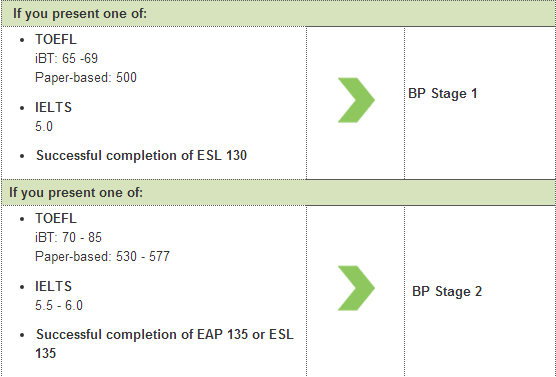556x377 pixels.
Task: Select the 'Paper-based: 530 - 577' line
Action: (x=102, y=257)
